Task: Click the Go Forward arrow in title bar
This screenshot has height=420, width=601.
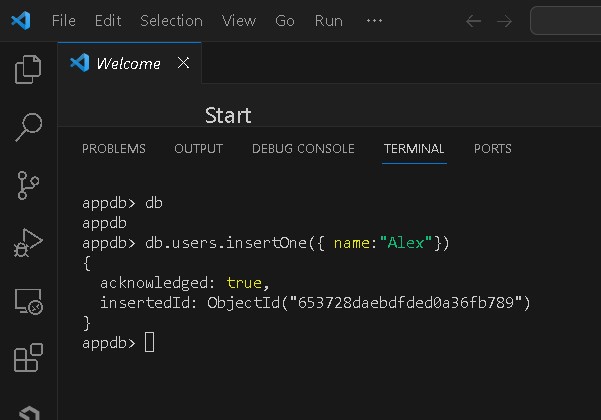Action: coord(505,21)
